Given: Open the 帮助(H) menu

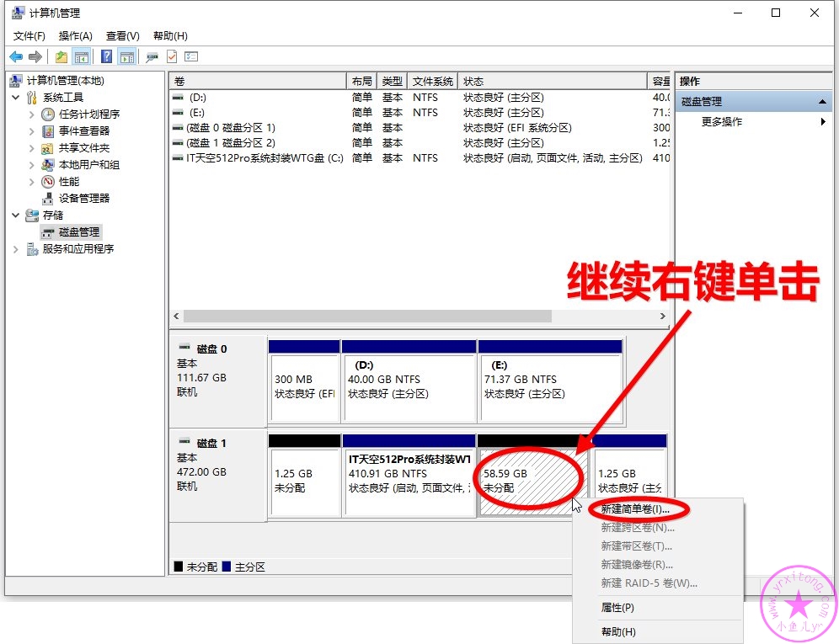Looking at the screenshot, I should 170,36.
